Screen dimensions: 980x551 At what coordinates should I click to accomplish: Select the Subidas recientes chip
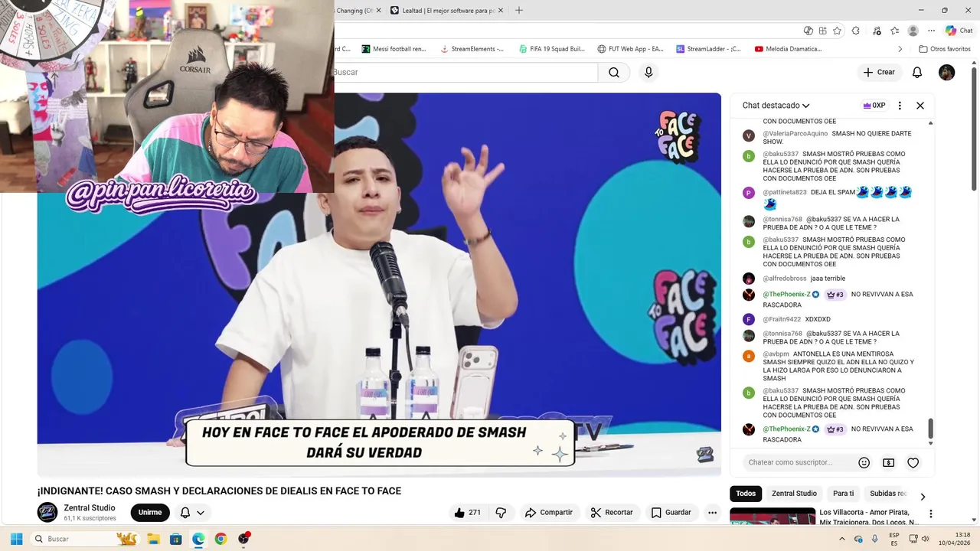tap(887, 494)
